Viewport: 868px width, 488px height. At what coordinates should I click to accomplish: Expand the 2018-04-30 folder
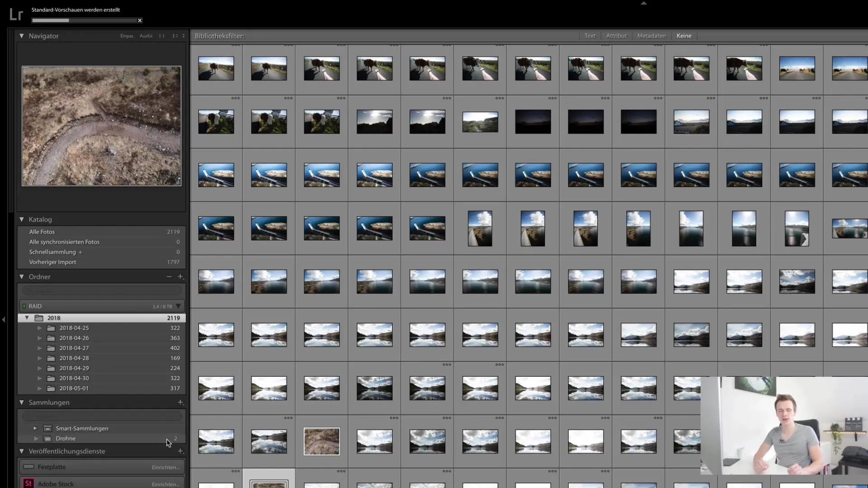(39, 378)
